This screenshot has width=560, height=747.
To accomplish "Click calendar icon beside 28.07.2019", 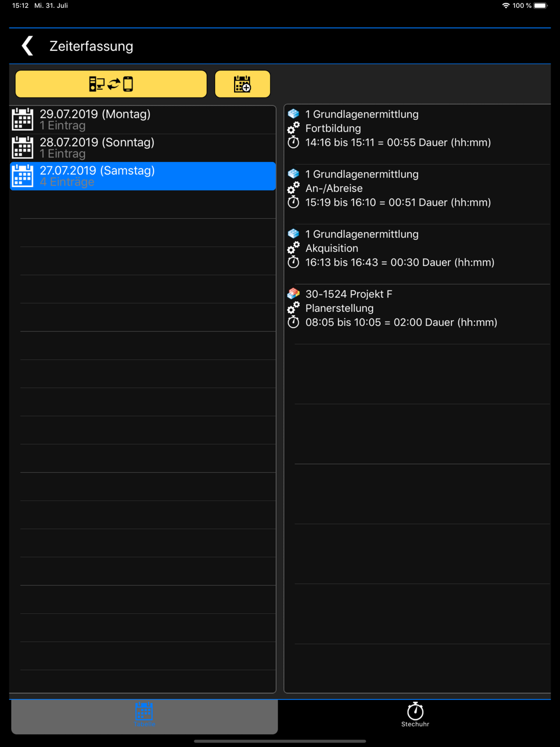I will click(x=22, y=147).
